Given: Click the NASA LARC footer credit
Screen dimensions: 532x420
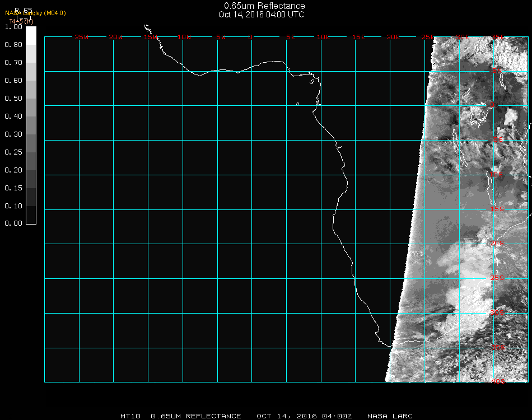Looking at the screenshot, I should (390, 416).
